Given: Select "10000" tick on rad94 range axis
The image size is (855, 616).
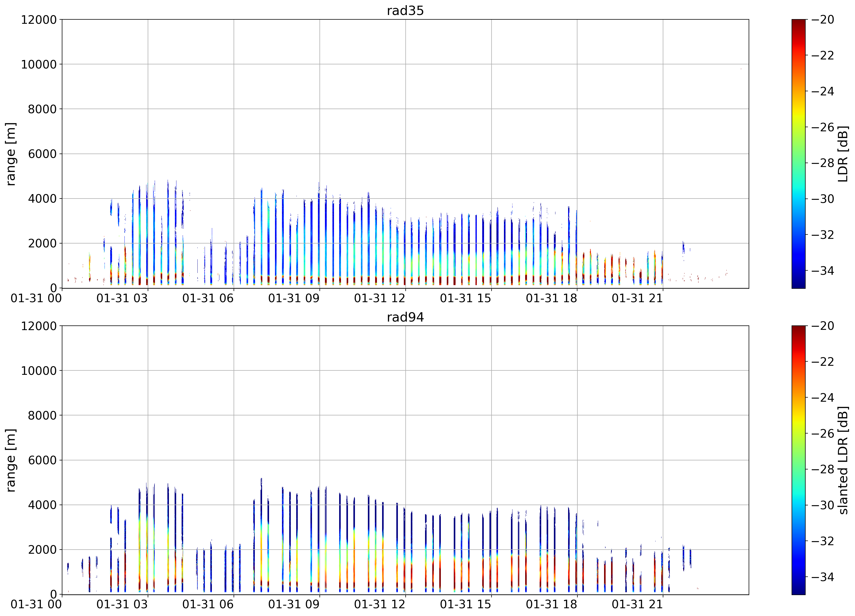Looking at the screenshot, I should point(39,371).
